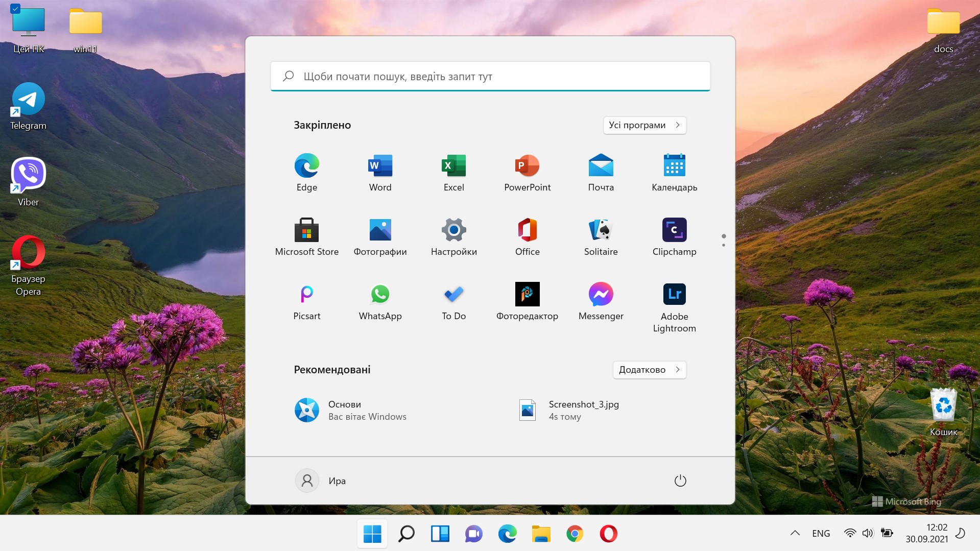This screenshot has height=551, width=980.
Task: Select the Кошик recycle bin icon
Action: (x=944, y=412)
